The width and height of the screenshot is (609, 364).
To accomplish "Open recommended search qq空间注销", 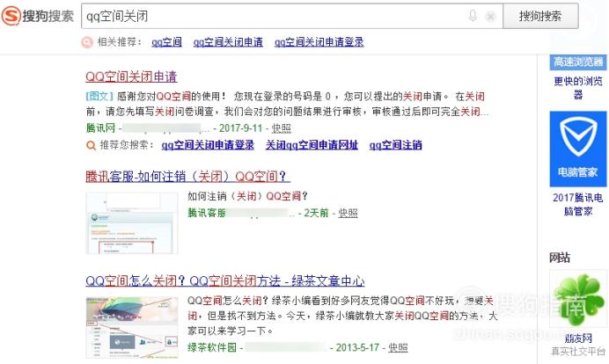I will [395, 145].
